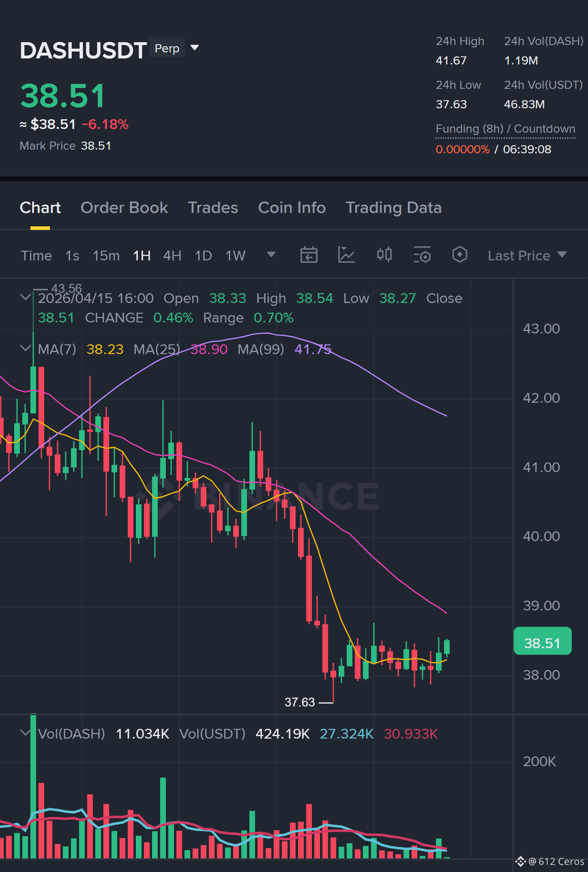Collapse the MA indicator row chevron
This screenshot has width=588, height=872.
pyautogui.click(x=26, y=348)
